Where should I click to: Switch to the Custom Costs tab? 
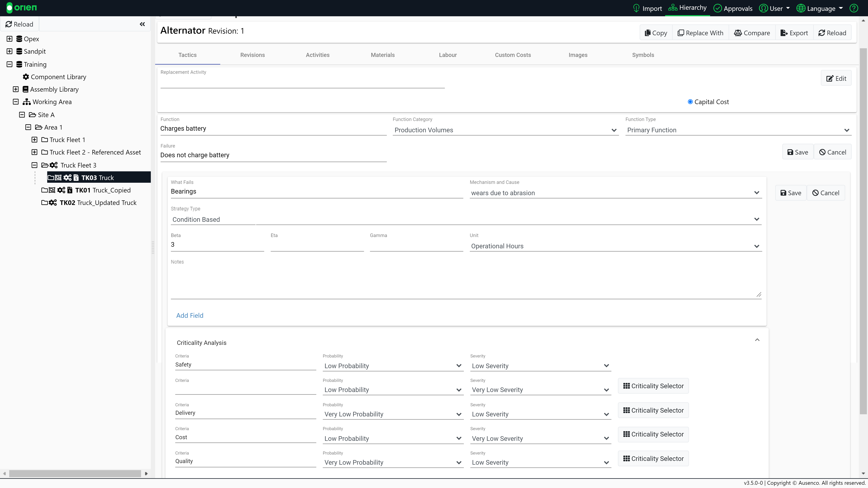[x=513, y=55]
